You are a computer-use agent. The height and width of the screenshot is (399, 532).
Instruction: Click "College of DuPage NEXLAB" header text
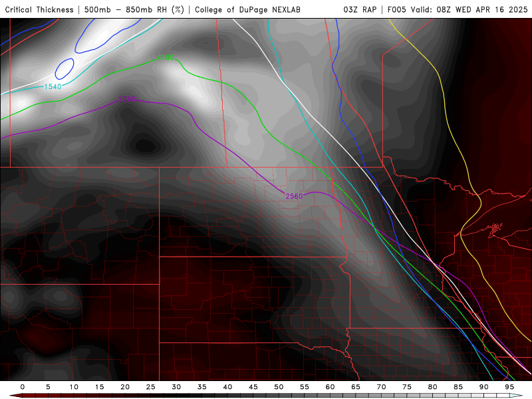[247, 9]
